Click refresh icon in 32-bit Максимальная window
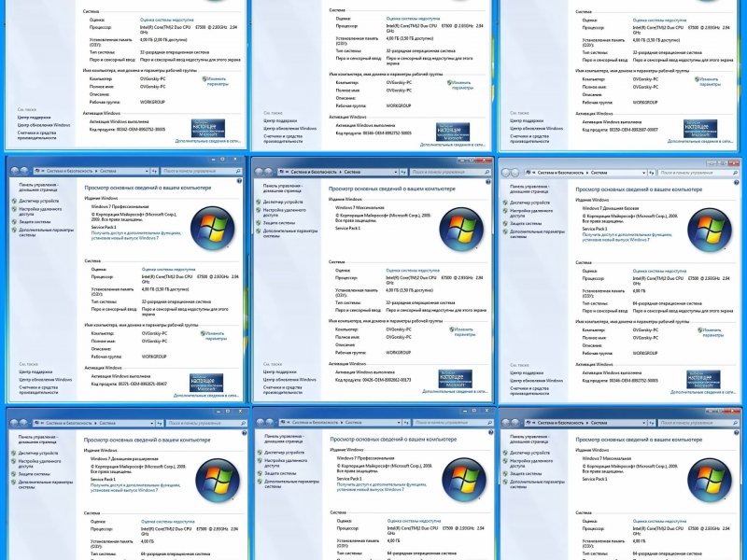The height and width of the screenshot is (560, 747). pyautogui.click(x=403, y=172)
